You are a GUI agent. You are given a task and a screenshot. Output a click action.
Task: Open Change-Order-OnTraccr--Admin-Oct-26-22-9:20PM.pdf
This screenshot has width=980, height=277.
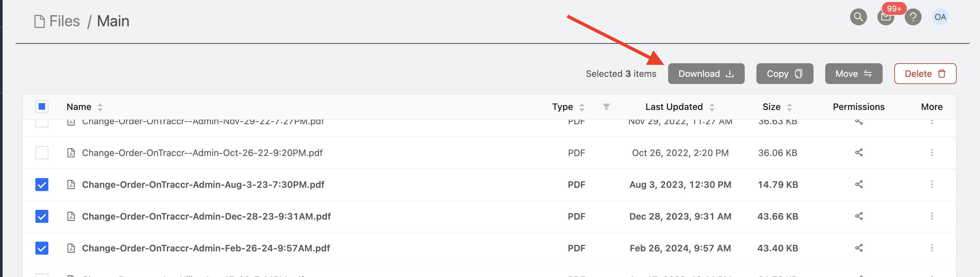202,152
